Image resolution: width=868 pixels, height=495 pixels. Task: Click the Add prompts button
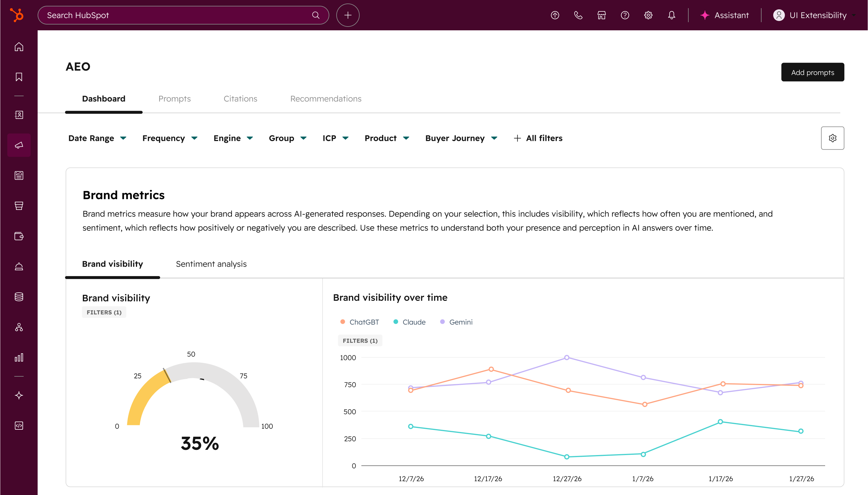pyautogui.click(x=812, y=72)
